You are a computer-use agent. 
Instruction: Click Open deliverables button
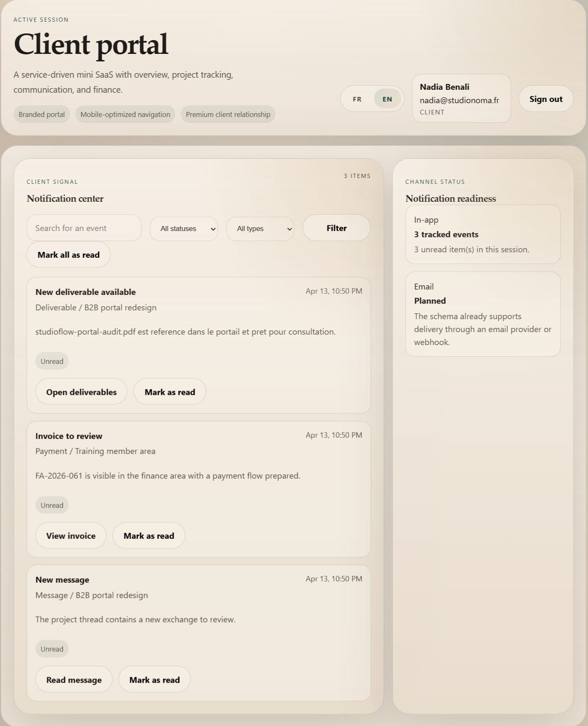tap(81, 392)
